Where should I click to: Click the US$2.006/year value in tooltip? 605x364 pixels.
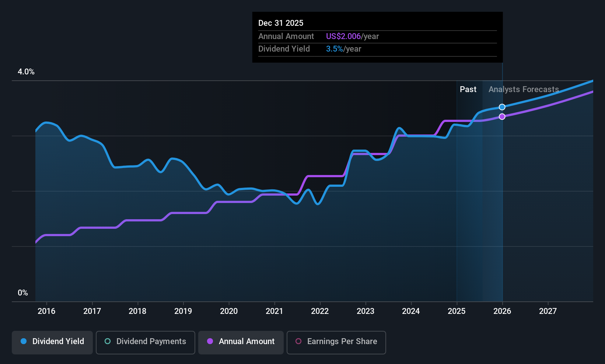pyautogui.click(x=352, y=36)
